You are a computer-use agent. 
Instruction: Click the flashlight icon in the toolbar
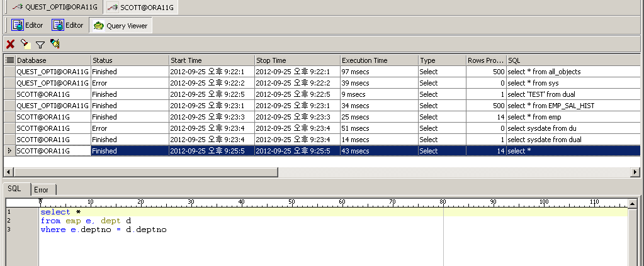click(25, 44)
